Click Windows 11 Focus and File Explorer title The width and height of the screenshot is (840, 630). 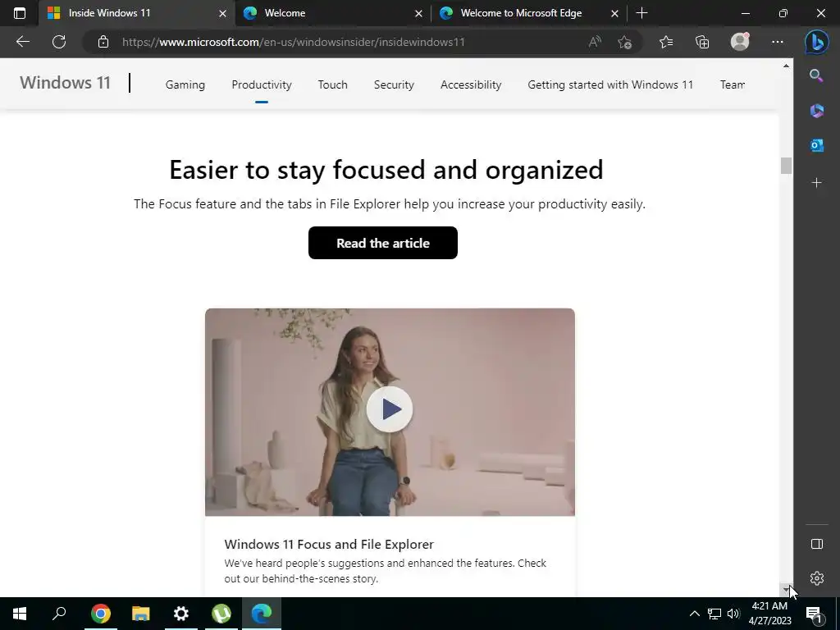(328, 545)
